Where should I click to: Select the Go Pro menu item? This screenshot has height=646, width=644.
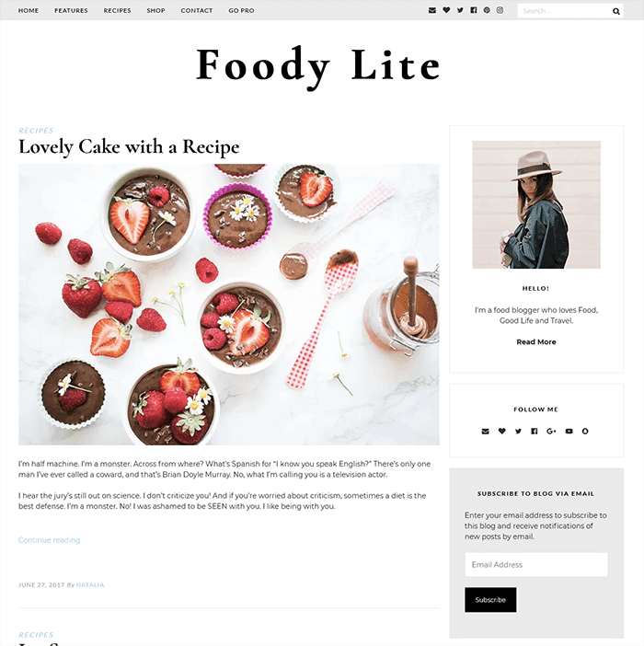click(241, 10)
